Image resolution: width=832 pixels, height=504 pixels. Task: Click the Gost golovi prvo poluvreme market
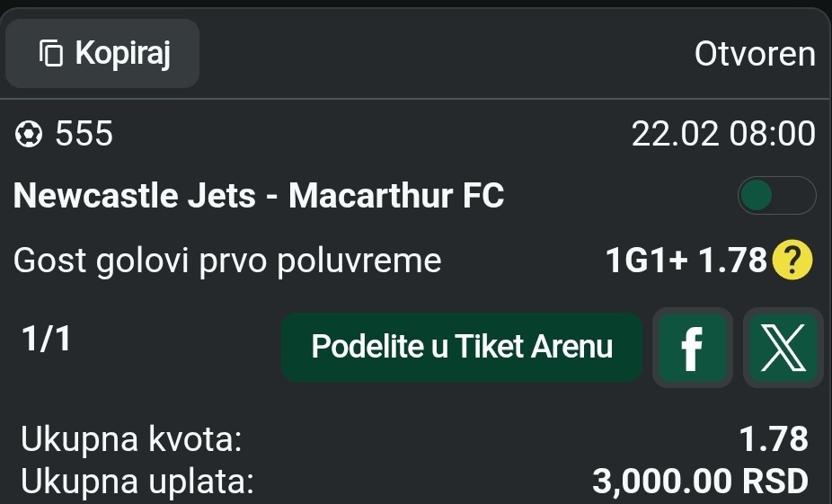[x=227, y=261]
